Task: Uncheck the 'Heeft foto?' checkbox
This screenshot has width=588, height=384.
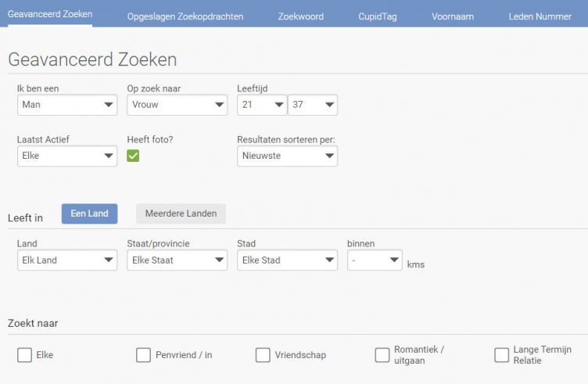Action: pyautogui.click(x=134, y=156)
